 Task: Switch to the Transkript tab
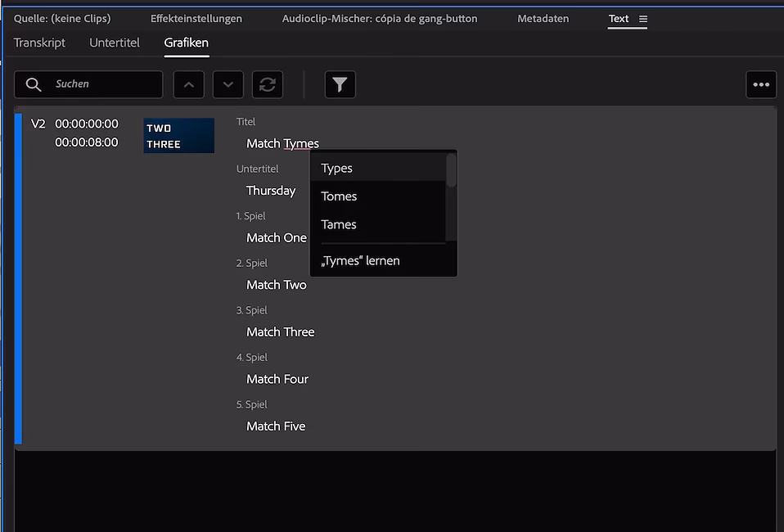pos(39,43)
